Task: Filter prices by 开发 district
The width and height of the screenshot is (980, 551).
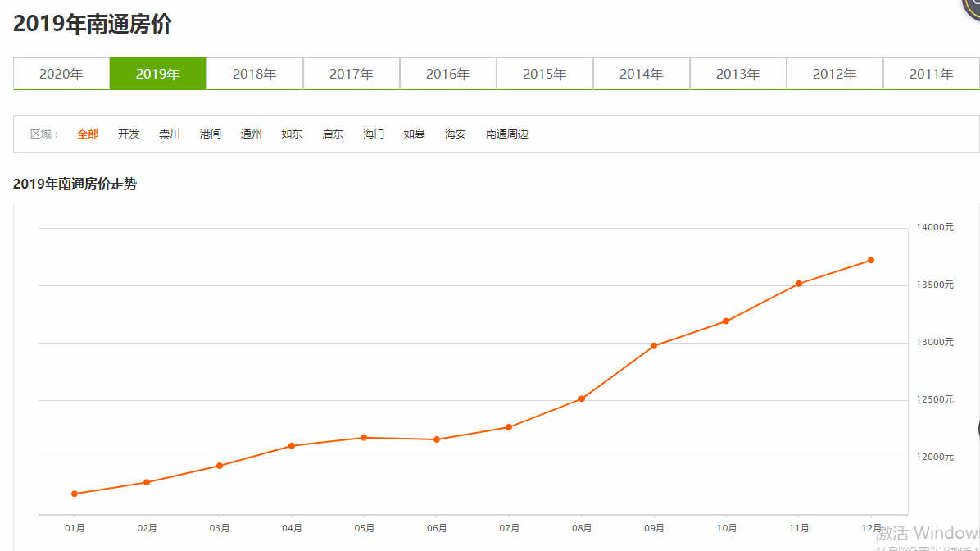Action: (x=129, y=134)
